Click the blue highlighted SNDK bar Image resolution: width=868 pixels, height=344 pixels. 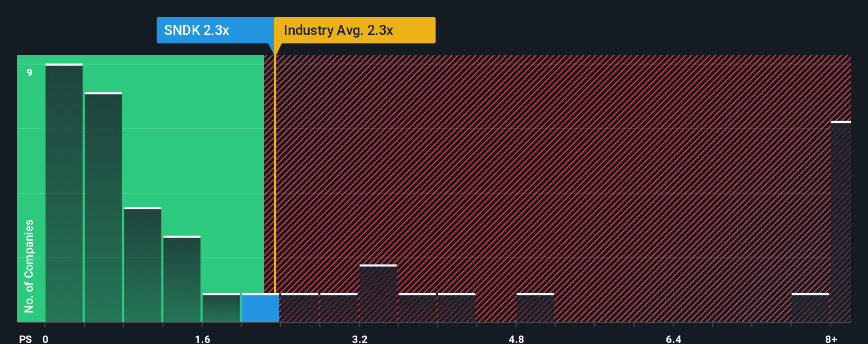(260, 307)
